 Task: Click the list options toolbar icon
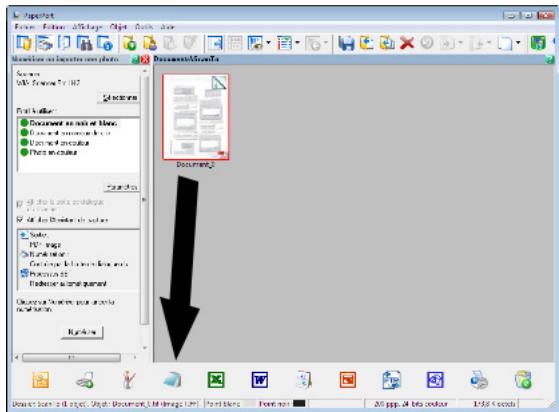coord(285,43)
